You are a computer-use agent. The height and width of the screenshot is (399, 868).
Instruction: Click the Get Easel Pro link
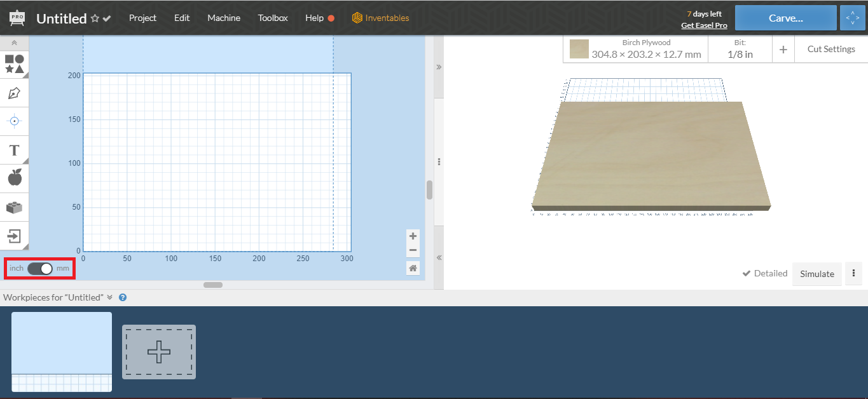tap(704, 25)
